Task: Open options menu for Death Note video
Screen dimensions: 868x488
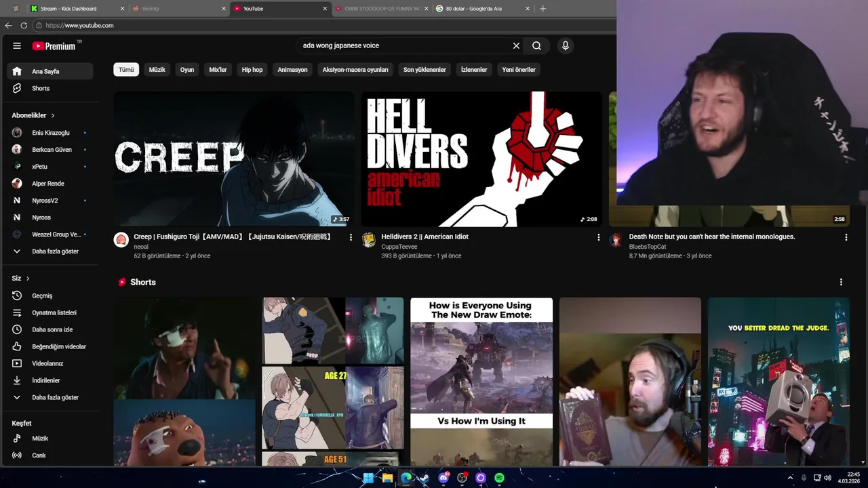Action: click(846, 237)
